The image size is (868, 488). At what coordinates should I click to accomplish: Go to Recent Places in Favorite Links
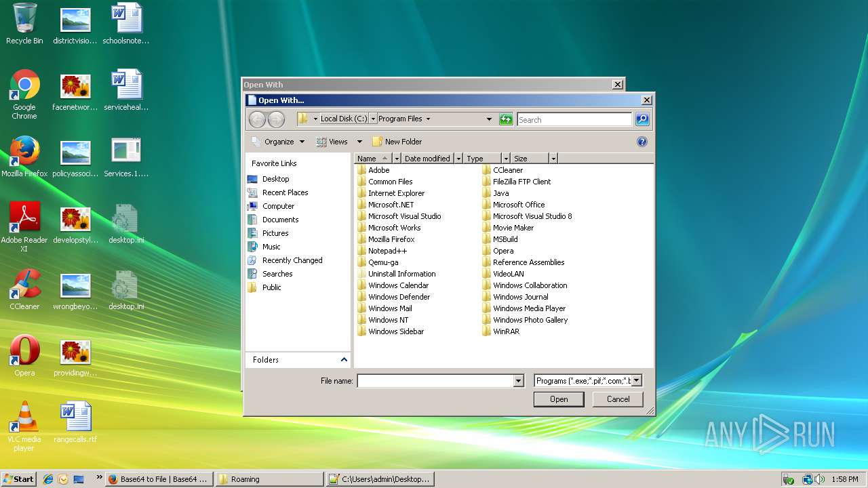(x=278, y=192)
